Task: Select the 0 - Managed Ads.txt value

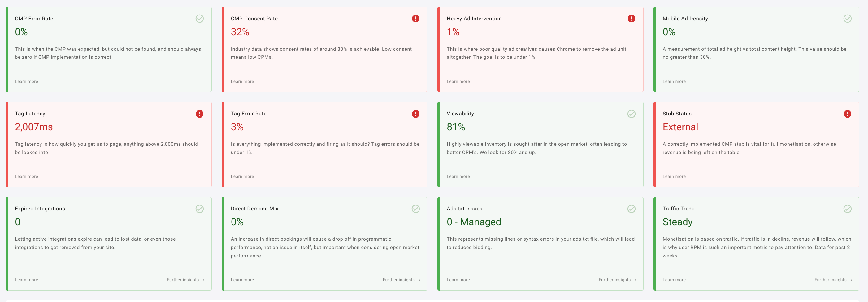Action: point(474,222)
